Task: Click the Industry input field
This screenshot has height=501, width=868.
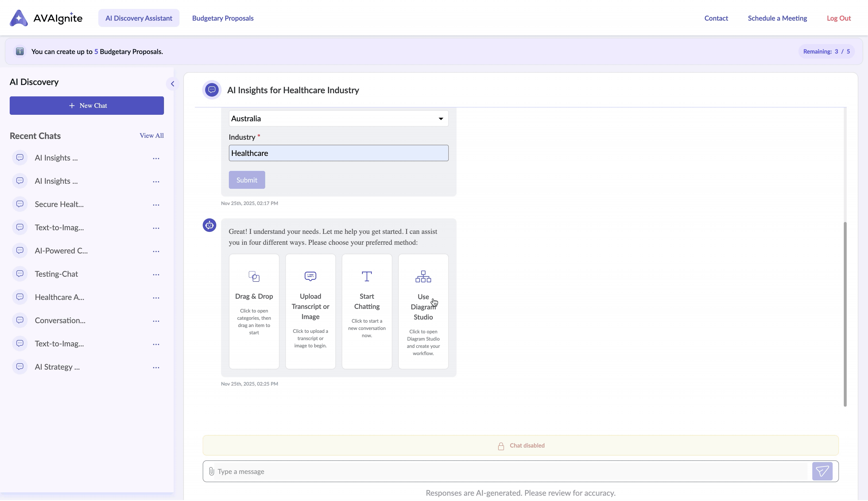Action: 338,153
